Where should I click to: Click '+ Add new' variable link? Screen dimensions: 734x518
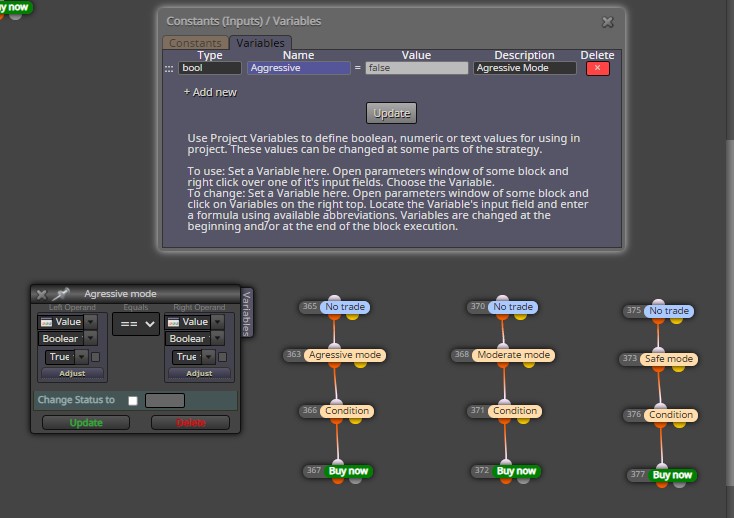click(210, 92)
